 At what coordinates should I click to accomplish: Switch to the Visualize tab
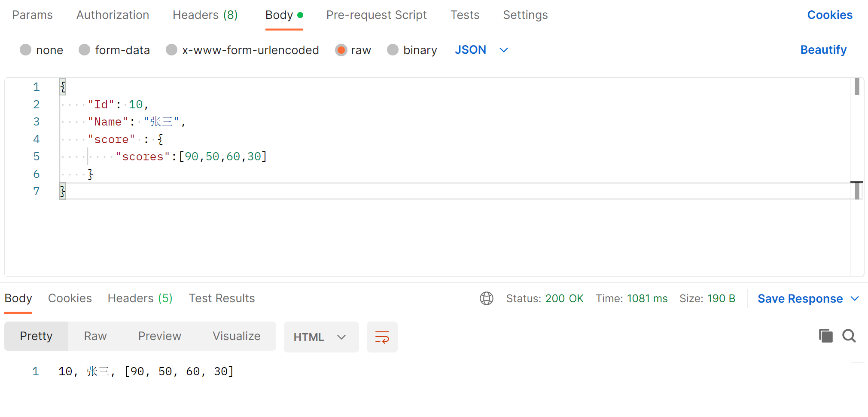[236, 336]
